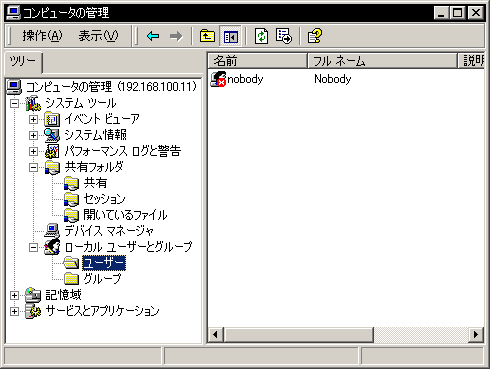This screenshot has width=490, height=369.
Task: Click the Refresh toolbar icon
Action: 261,36
